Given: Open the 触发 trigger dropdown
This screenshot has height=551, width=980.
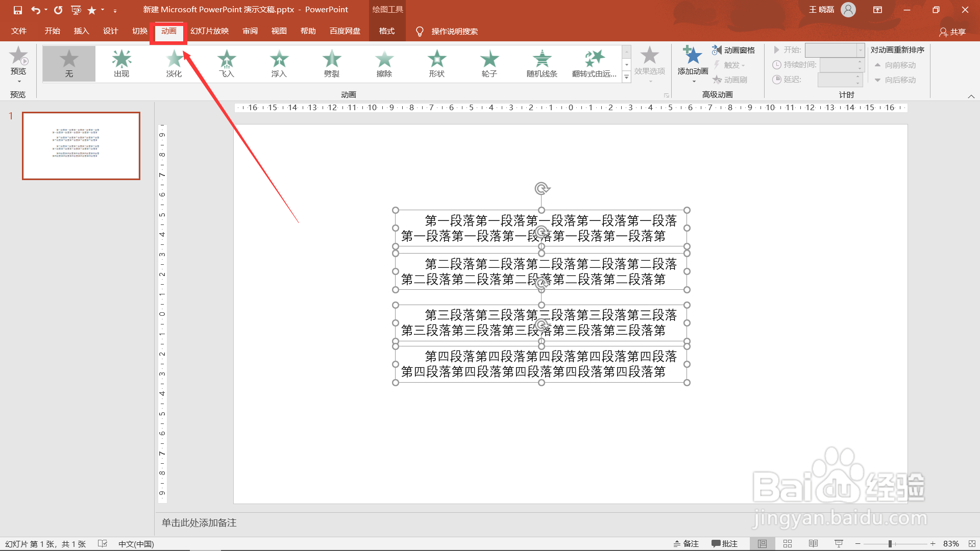Looking at the screenshot, I should (730, 65).
